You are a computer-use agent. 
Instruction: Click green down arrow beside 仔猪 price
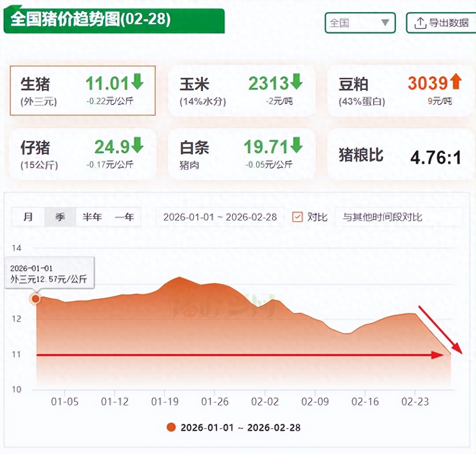tap(137, 145)
